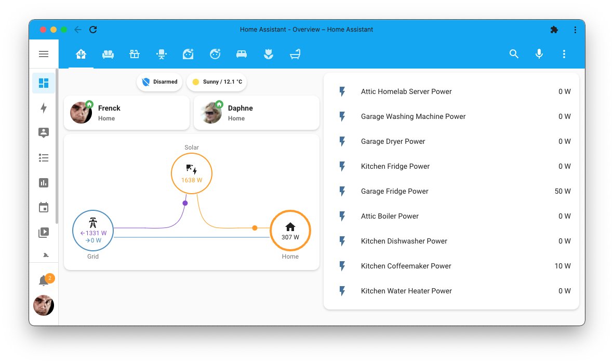Image resolution: width=614 pixels, height=364 pixels.
Task: Open the browser extensions puzzle icon
Action: (554, 30)
